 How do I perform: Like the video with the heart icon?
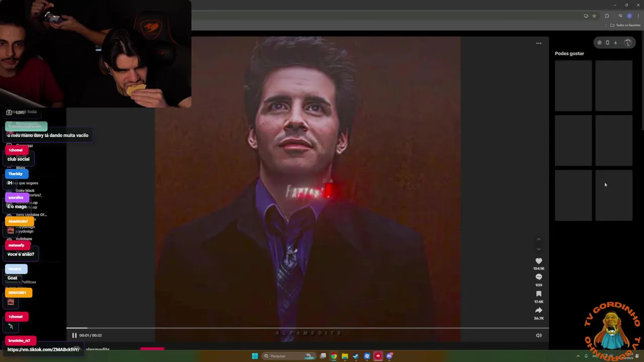(539, 261)
